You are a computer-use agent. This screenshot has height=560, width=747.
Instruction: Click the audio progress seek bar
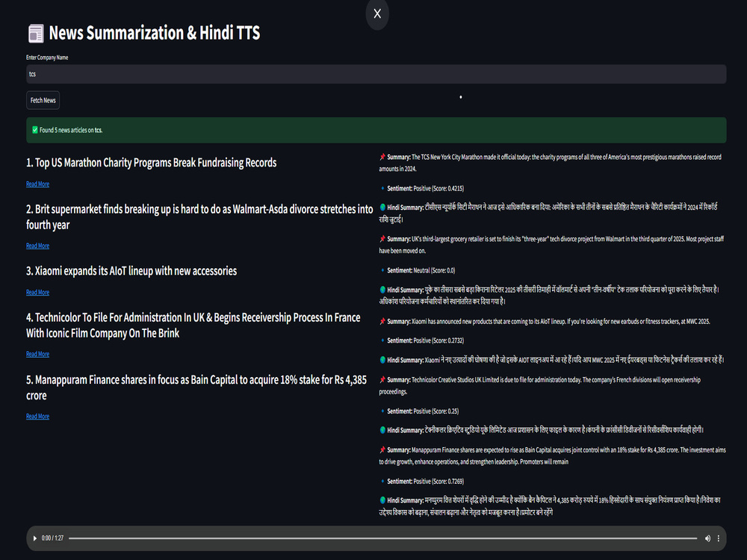(382, 538)
